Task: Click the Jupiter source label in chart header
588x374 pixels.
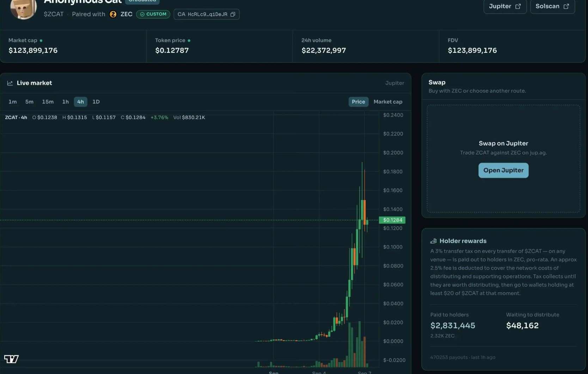Action: pyautogui.click(x=395, y=83)
